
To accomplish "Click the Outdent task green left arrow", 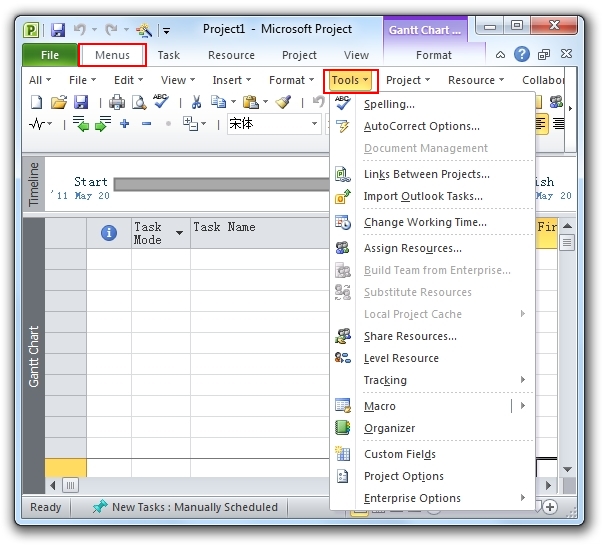I will (81, 123).
